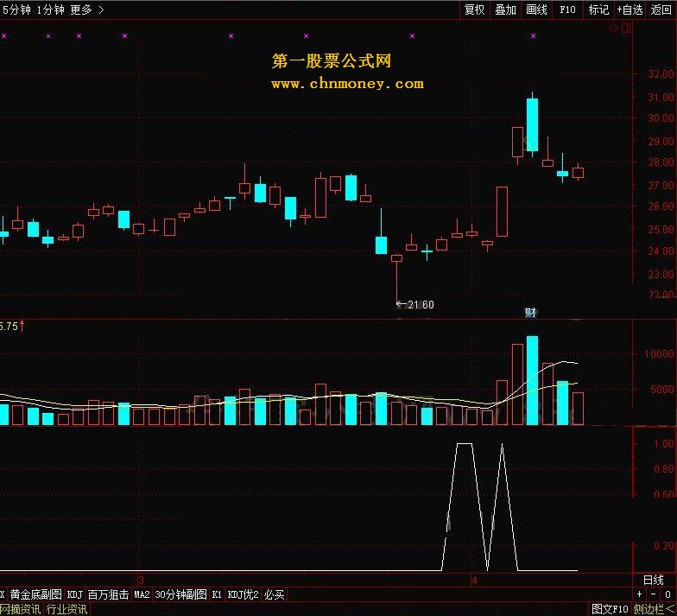Open the 行业资讯 industry news tab
The image size is (677, 616).
coord(67,610)
